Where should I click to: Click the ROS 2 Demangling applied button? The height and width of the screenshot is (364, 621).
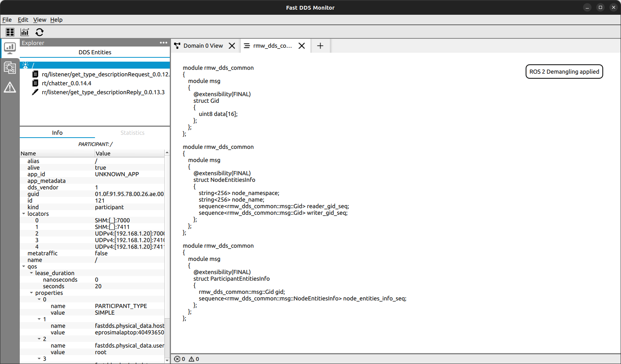[564, 72]
